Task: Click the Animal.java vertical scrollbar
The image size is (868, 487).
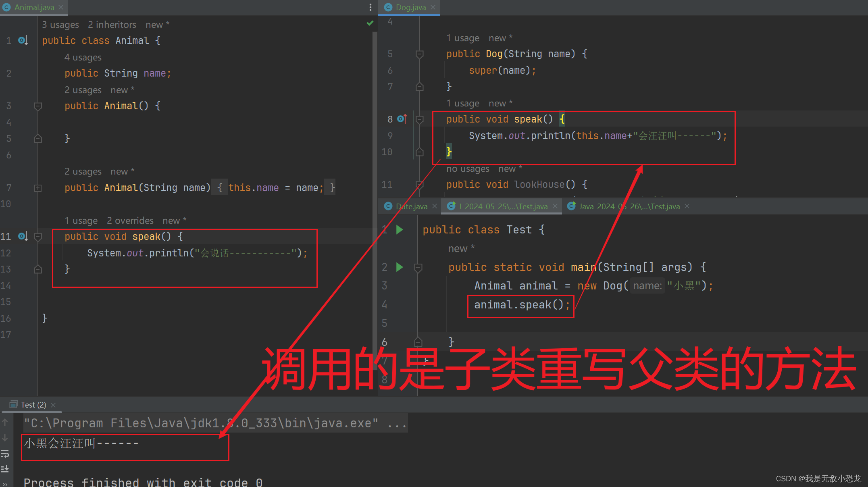Action: tap(375, 201)
